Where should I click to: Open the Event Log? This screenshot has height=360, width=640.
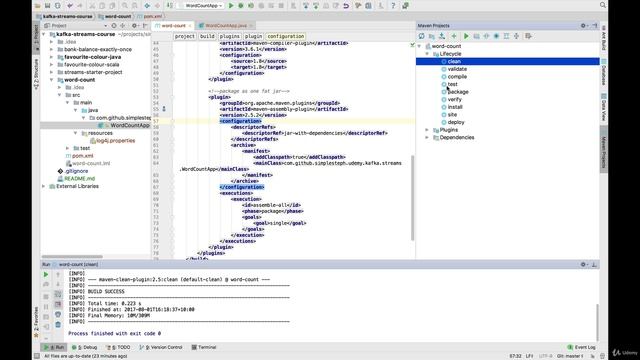click(582, 347)
